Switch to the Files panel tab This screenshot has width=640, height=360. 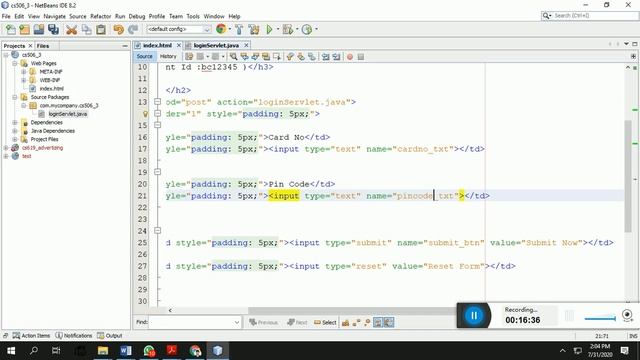pos(42,46)
